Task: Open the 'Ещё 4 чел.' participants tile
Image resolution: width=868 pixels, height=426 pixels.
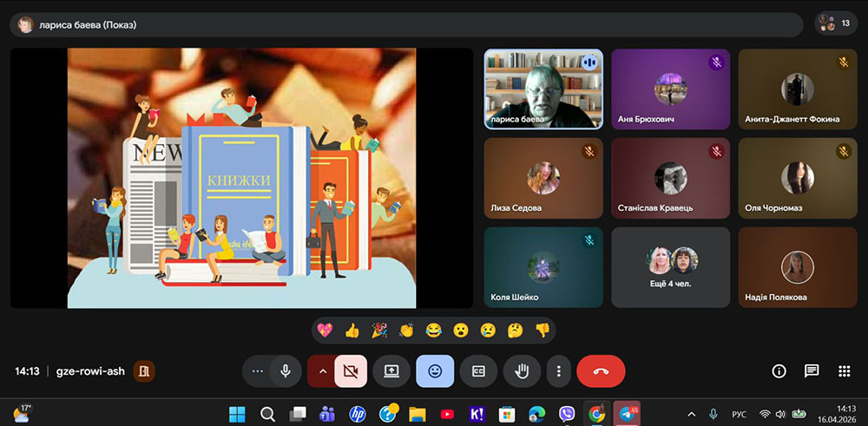Action: (x=670, y=267)
